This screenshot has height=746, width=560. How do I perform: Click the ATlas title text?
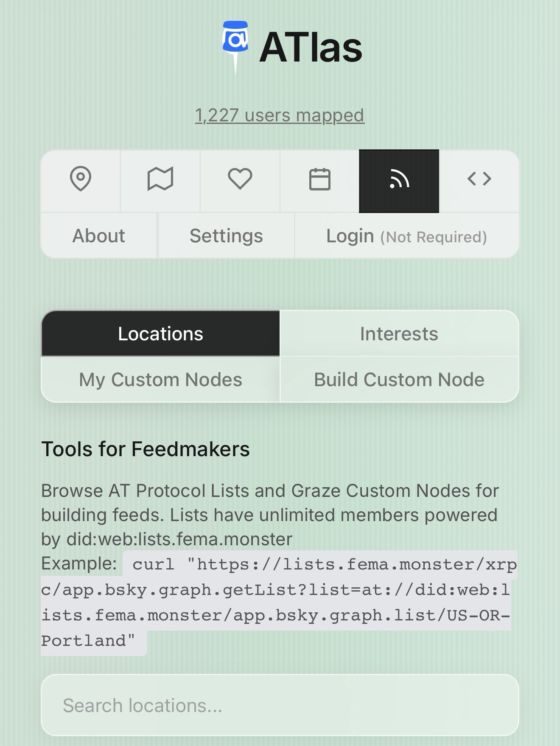(310, 48)
